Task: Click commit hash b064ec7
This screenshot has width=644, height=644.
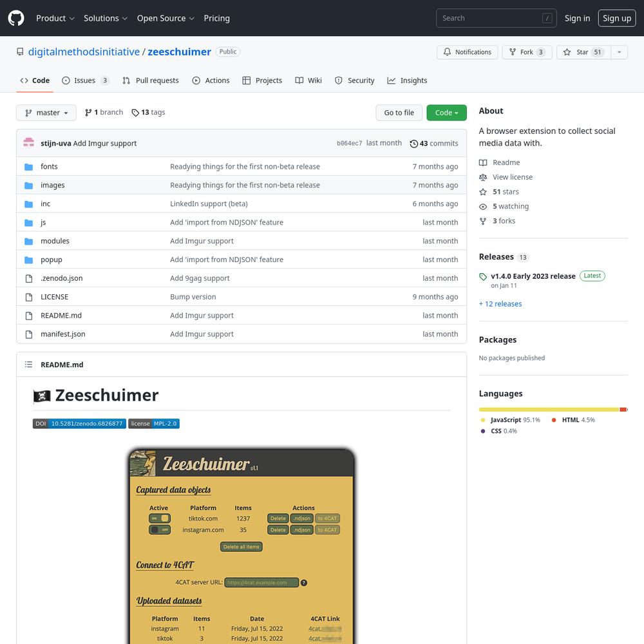Action: pos(350,144)
